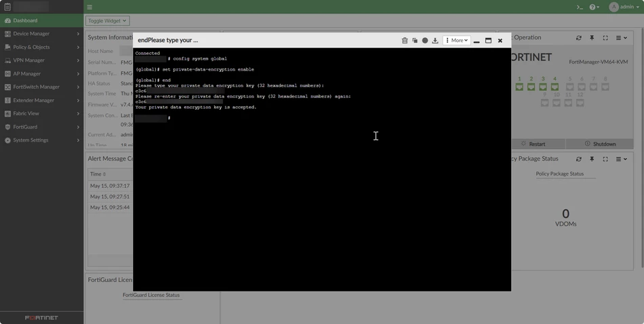
Task: Click the record button in console toolbar
Action: tap(425, 40)
